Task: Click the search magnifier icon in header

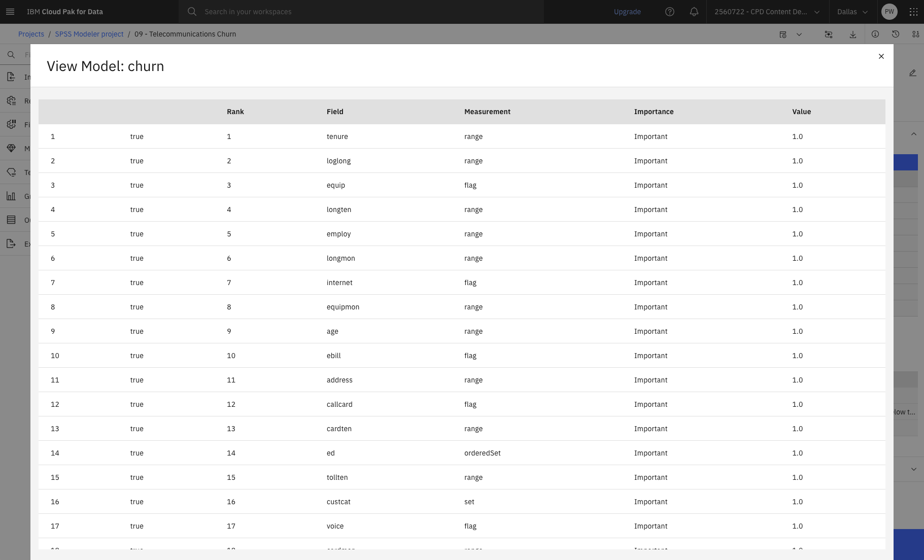Action: 192,12
